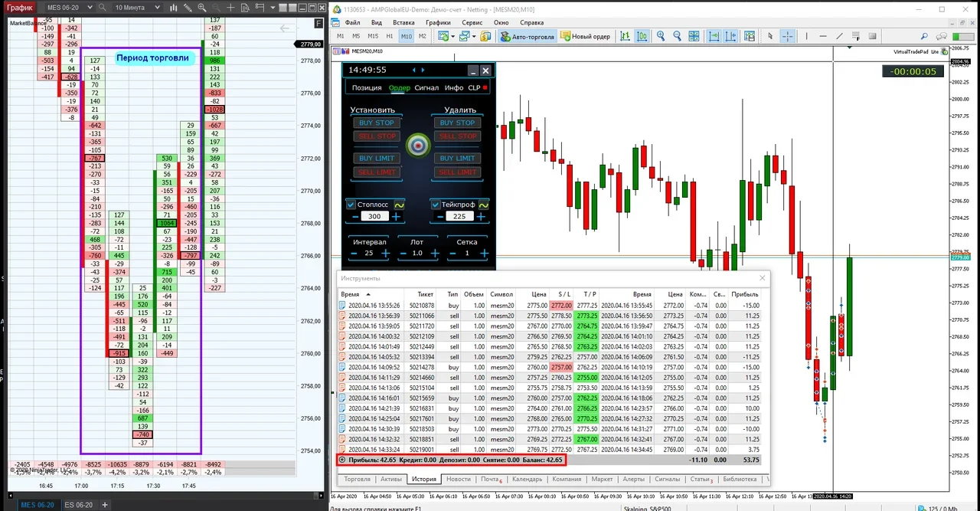Switch chart to bar chart icon

pyautogui.click(x=625, y=36)
